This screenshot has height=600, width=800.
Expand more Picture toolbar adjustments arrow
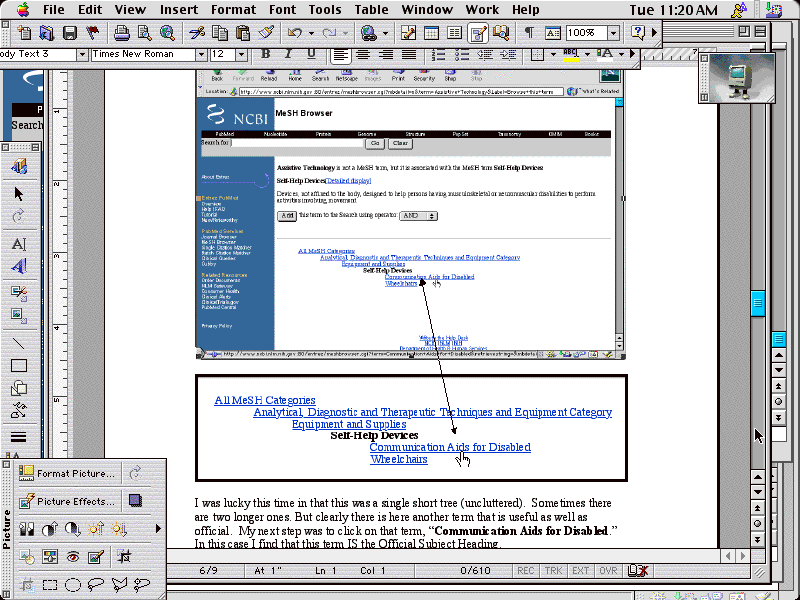pyautogui.click(x=158, y=529)
